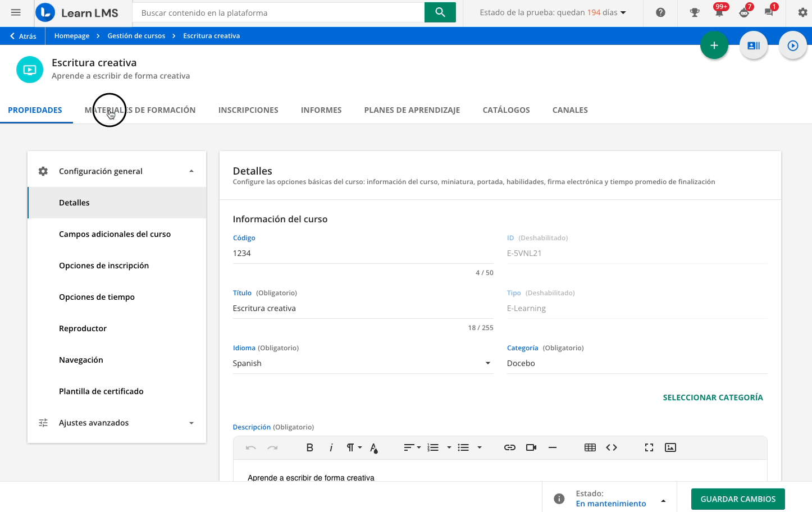Apply italic formatting in description editor
Screen dimensions: 812x512
pos(331,447)
